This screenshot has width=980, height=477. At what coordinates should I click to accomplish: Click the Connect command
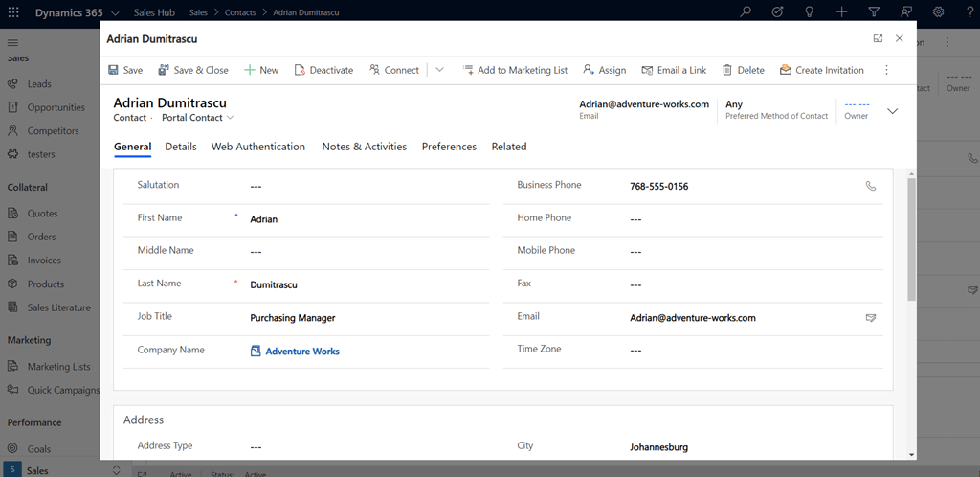click(393, 70)
